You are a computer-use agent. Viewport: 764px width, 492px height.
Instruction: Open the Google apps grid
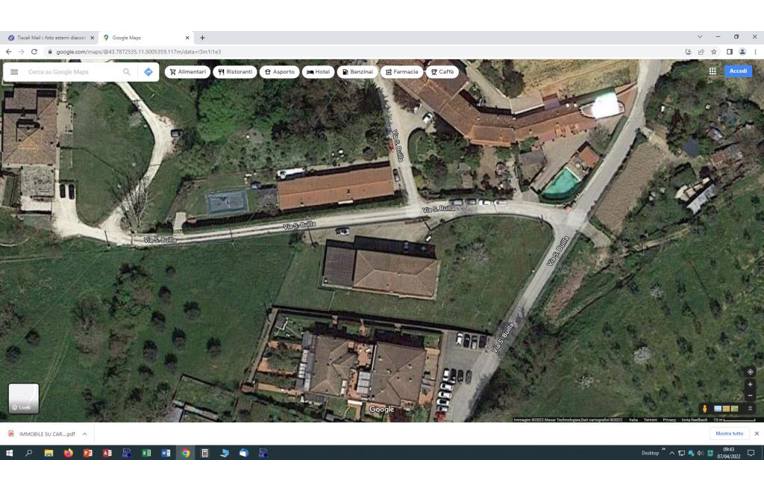click(x=712, y=72)
